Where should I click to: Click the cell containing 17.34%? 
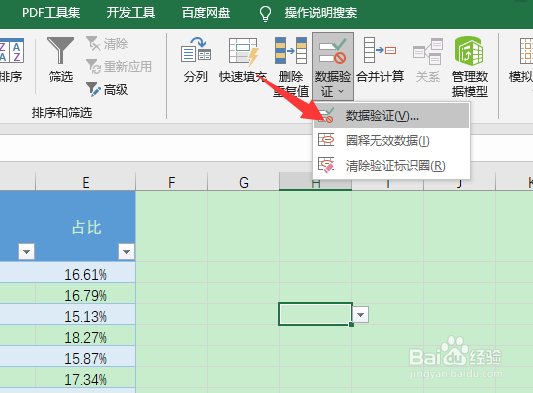pos(86,378)
